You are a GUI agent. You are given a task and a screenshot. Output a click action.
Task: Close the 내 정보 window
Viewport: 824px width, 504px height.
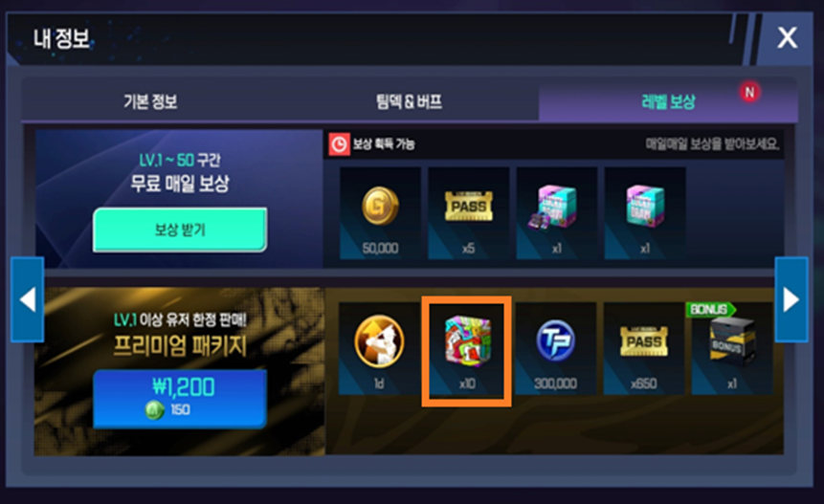point(788,38)
